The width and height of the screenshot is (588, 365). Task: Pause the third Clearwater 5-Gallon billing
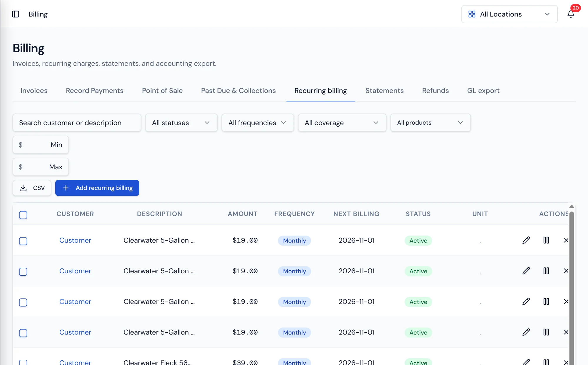546,302
